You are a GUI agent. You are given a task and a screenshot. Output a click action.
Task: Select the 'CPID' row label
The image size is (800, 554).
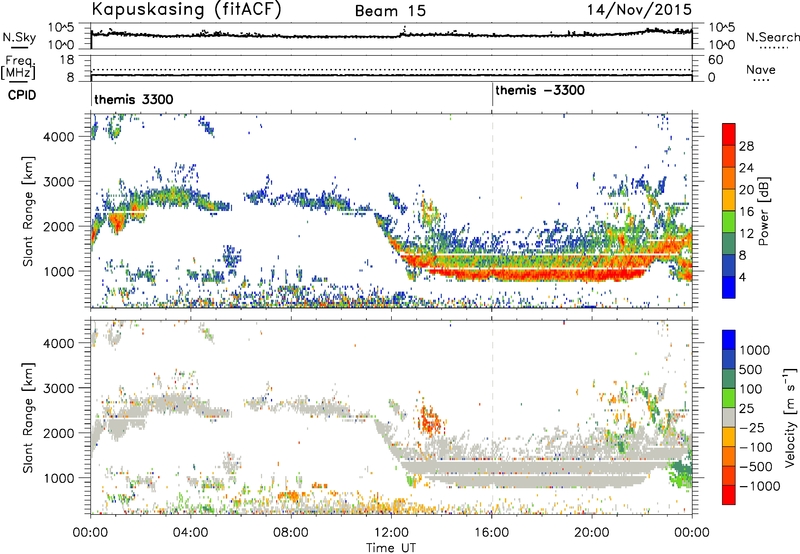click(x=22, y=95)
